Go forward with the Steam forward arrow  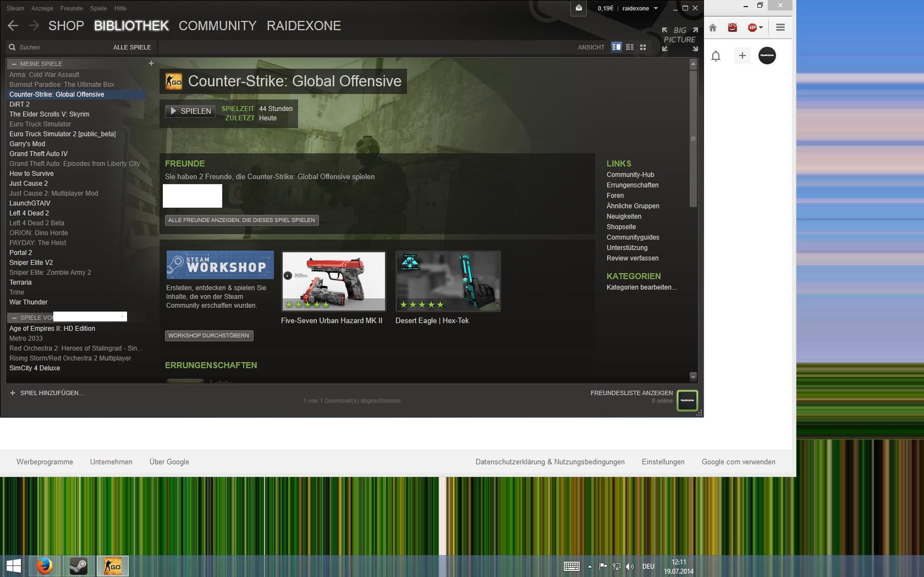click(34, 26)
